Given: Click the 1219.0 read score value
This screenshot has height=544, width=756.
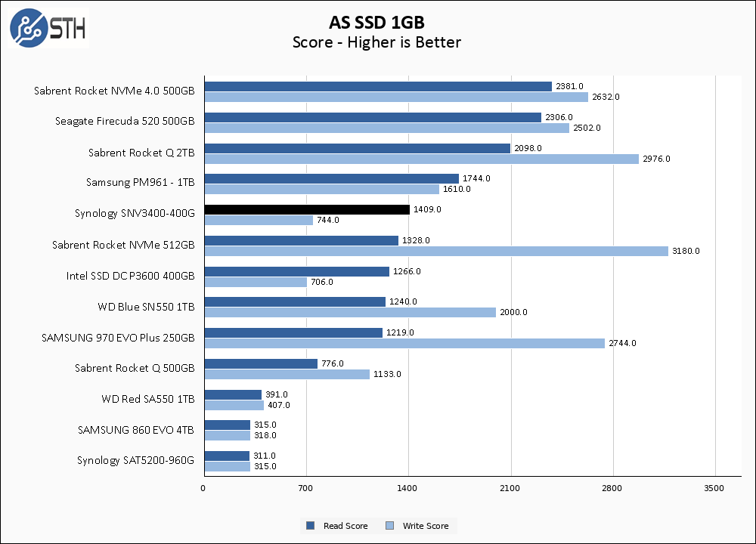Looking at the screenshot, I should [400, 332].
